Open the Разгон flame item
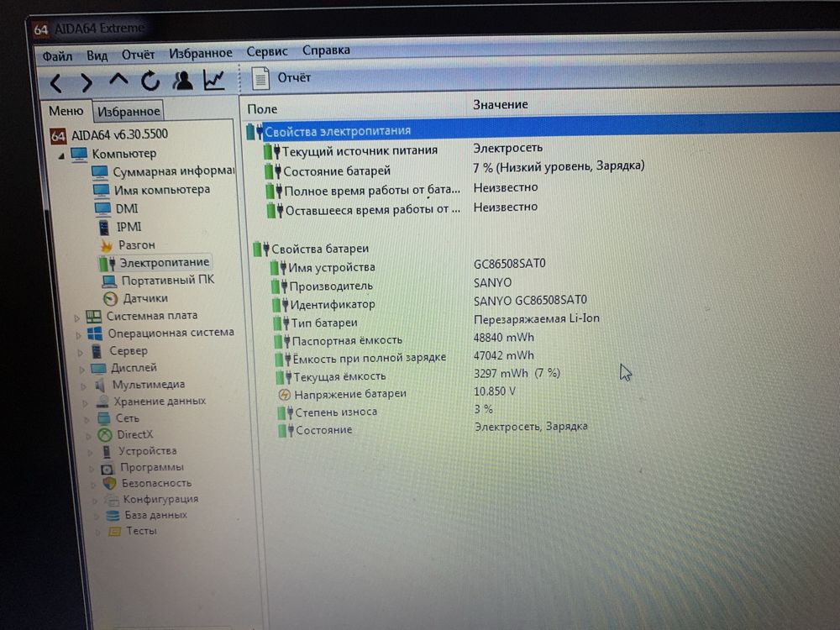Image resolution: width=840 pixels, height=630 pixels. point(137,244)
